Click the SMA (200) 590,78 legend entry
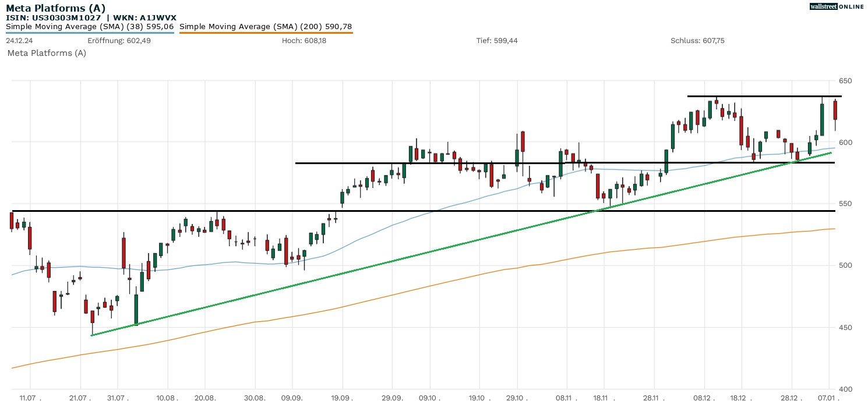Screen dimensions: 868x401 (266, 27)
